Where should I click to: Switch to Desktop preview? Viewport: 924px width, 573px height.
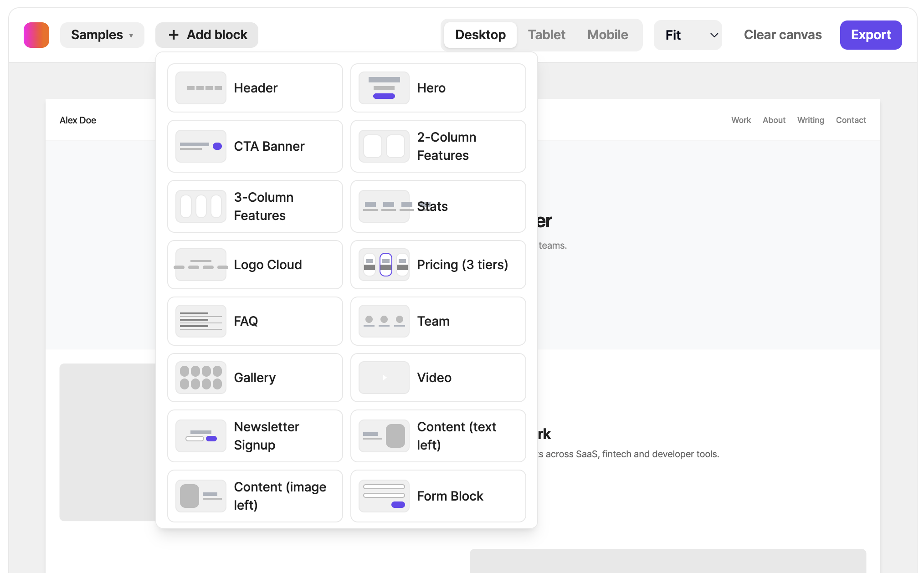tap(480, 35)
